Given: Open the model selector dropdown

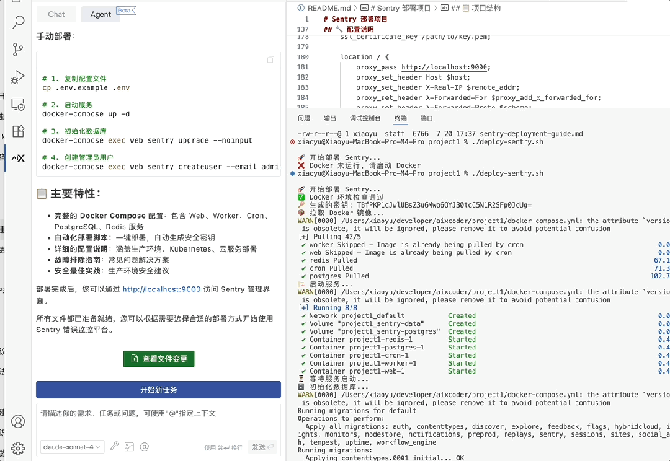Looking at the screenshot, I should click(x=72, y=447).
